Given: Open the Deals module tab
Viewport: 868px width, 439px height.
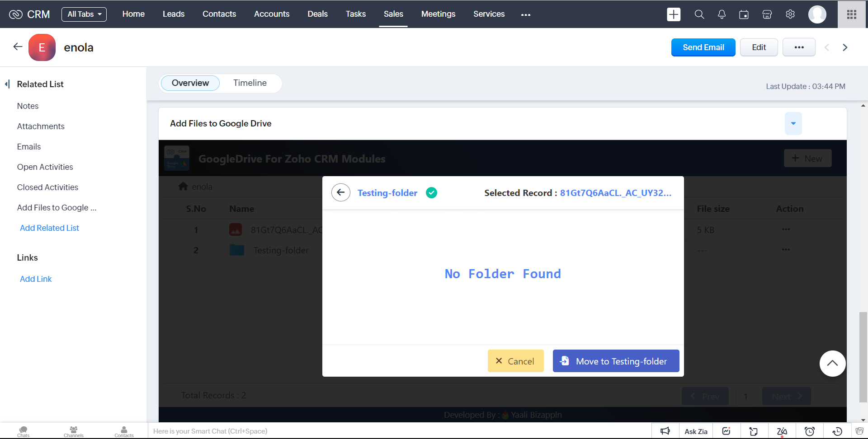Looking at the screenshot, I should (317, 14).
